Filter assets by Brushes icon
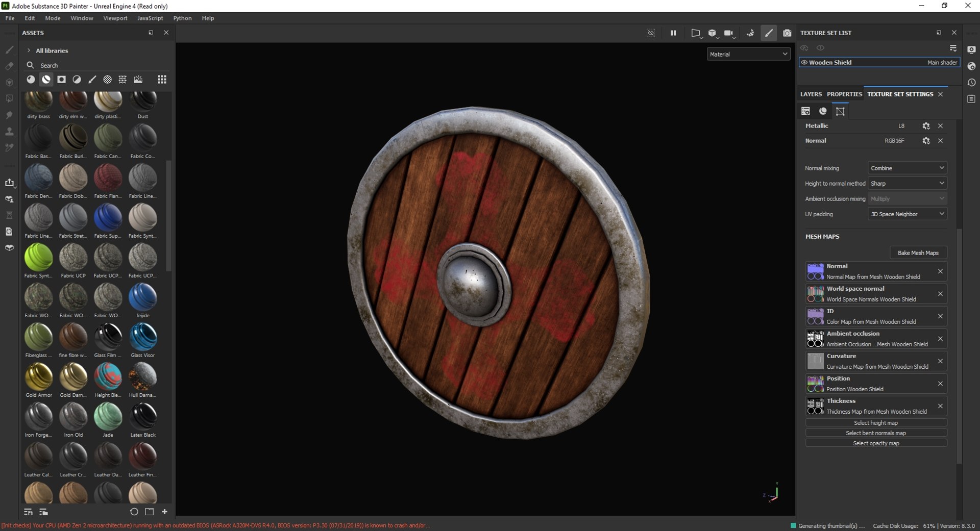The height and width of the screenshot is (531, 980). pos(92,80)
